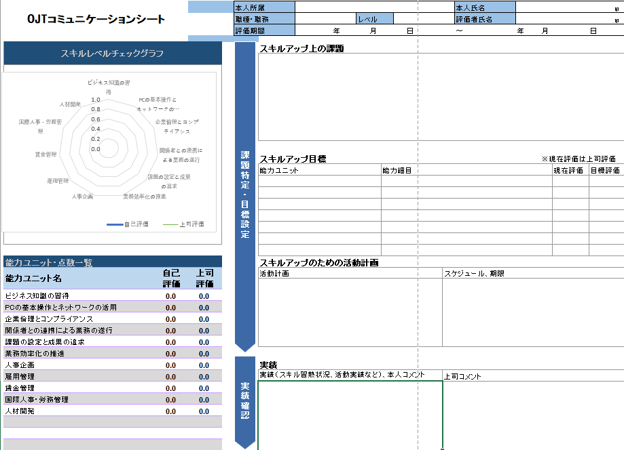This screenshot has width=624, height=450.
Task: Select the 関係者との連携による業務の遂行 table row name
Action: coord(58,330)
